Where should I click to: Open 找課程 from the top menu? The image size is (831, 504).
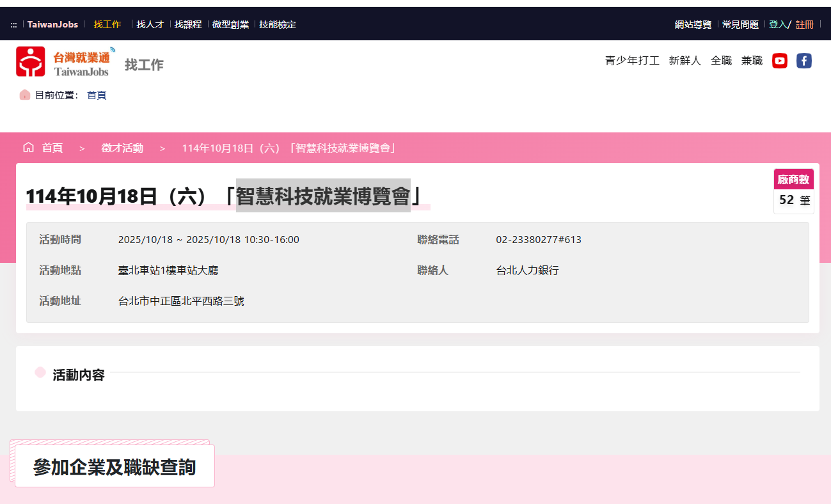point(188,24)
